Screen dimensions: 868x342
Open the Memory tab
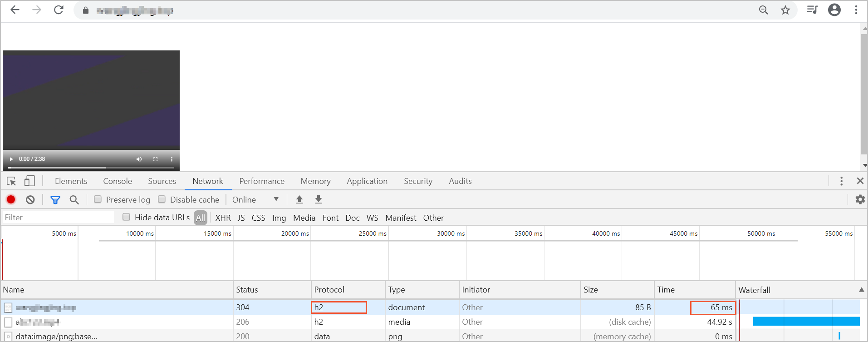315,181
